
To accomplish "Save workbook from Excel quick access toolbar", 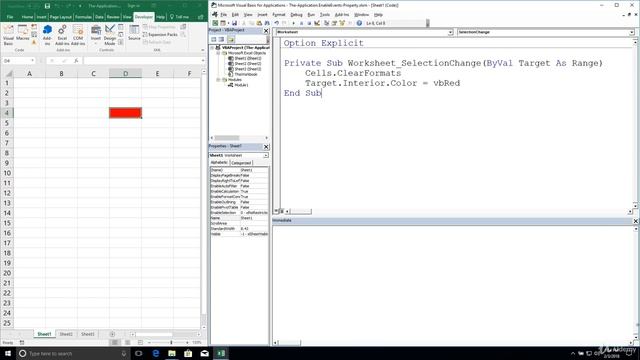I will point(47,6).
